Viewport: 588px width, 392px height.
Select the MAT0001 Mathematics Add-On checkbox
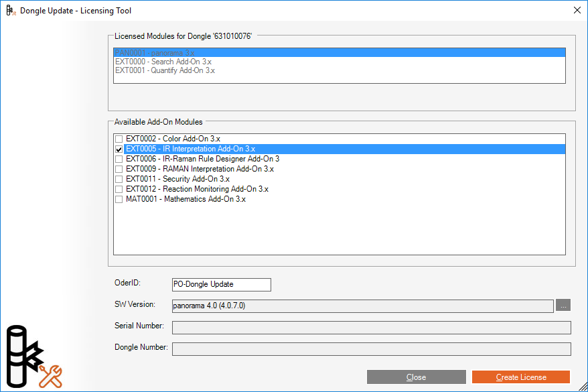119,199
